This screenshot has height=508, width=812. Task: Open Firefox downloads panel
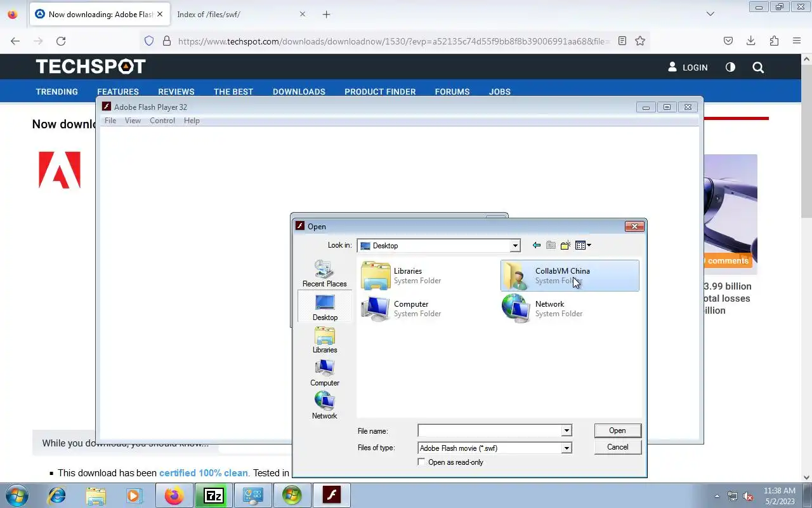(751, 41)
